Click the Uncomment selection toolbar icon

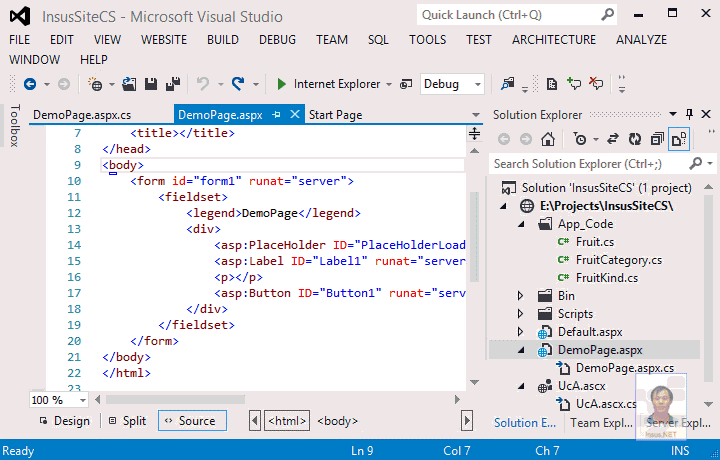point(596,84)
